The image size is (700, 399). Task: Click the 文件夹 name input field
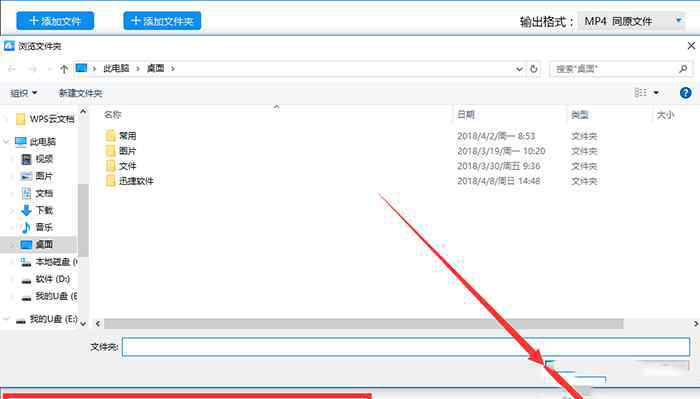point(406,347)
